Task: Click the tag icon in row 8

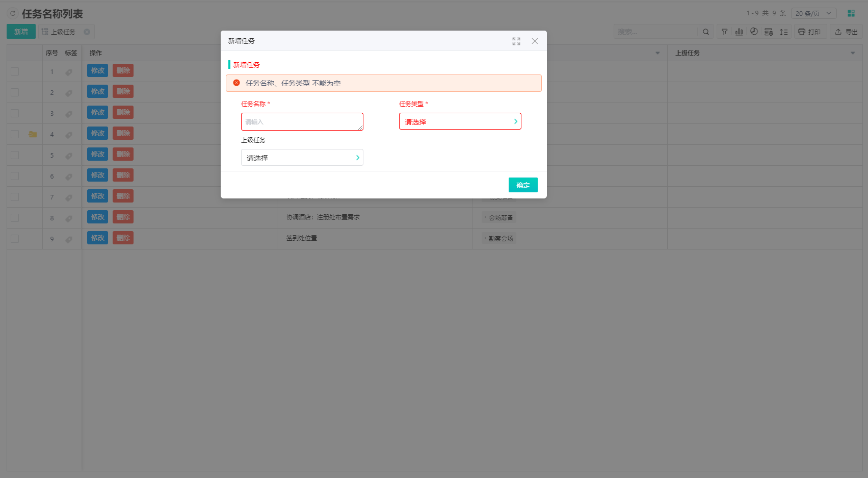Action: [69, 218]
